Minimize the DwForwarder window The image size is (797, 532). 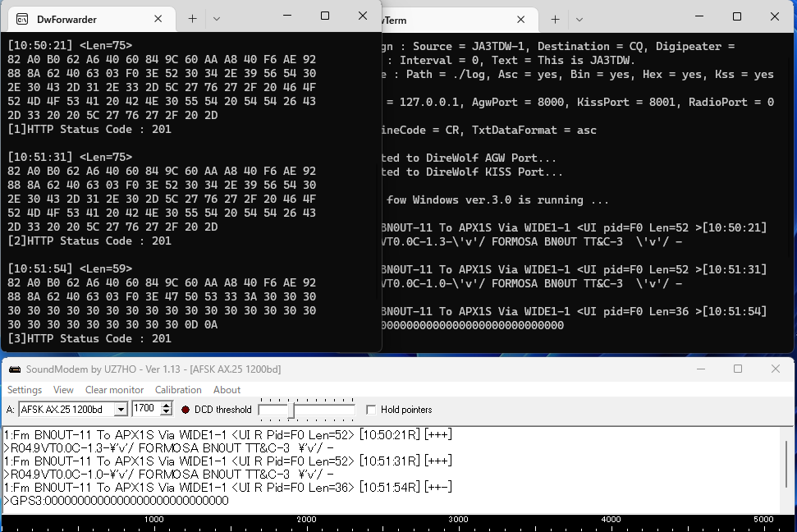point(287,16)
